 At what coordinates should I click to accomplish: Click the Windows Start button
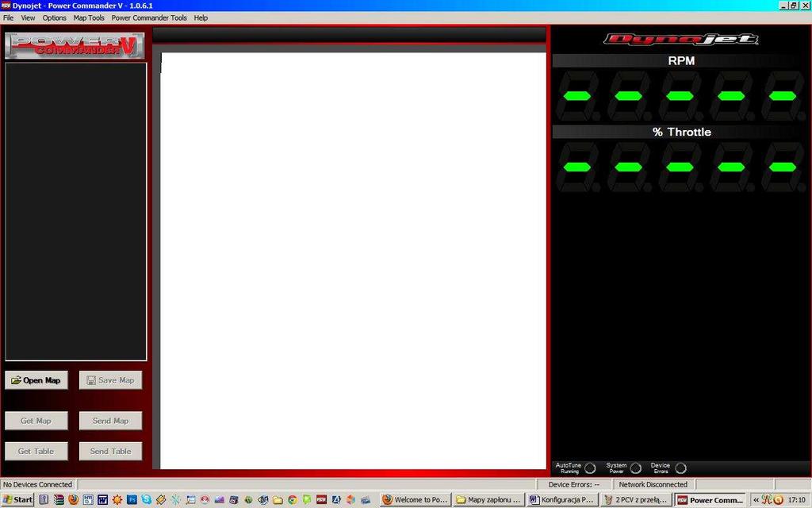pos(17,500)
